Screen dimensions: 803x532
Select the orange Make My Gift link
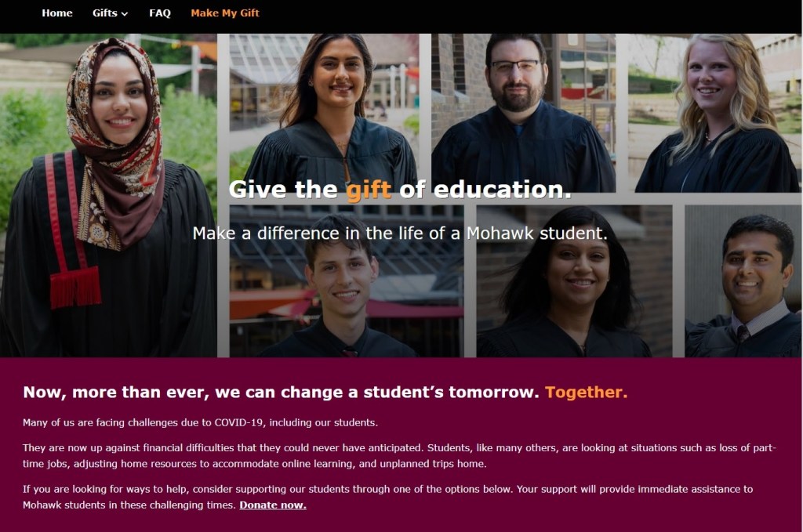coord(225,13)
